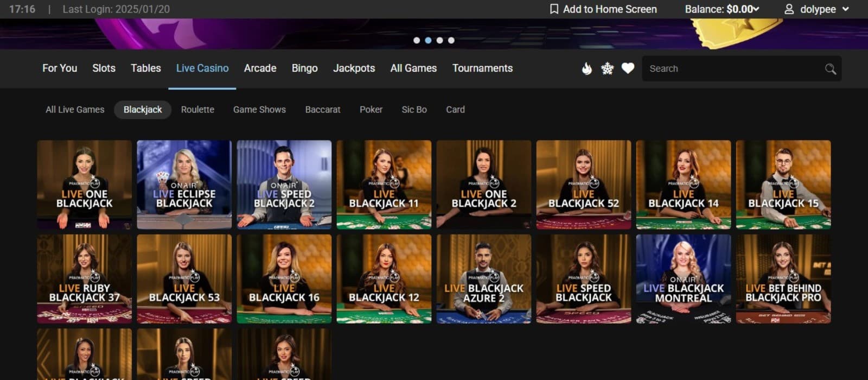Filter live games by Sic Bo
Image resolution: width=868 pixels, height=380 pixels.
414,110
